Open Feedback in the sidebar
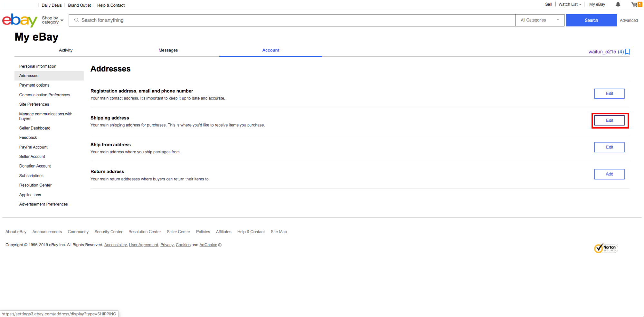Screen dimensions: 644x317 pos(28,138)
